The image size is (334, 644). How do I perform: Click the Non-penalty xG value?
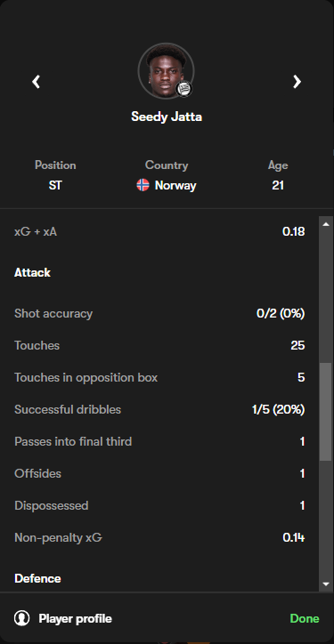coord(294,537)
